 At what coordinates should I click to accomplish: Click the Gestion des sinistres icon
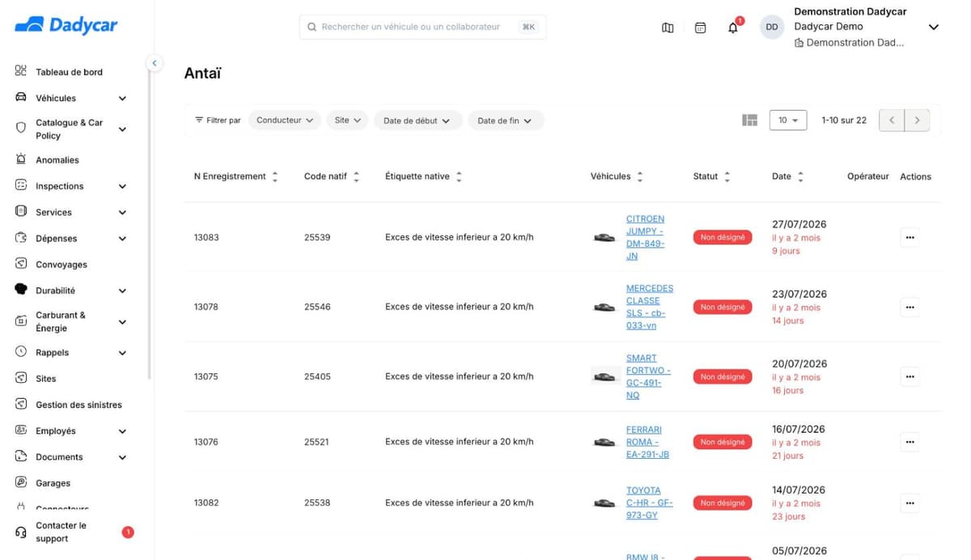click(x=21, y=404)
